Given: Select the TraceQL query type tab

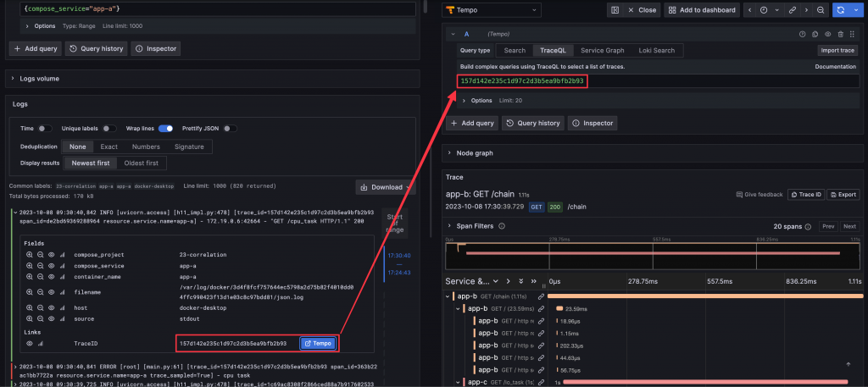Looking at the screenshot, I should tap(553, 50).
